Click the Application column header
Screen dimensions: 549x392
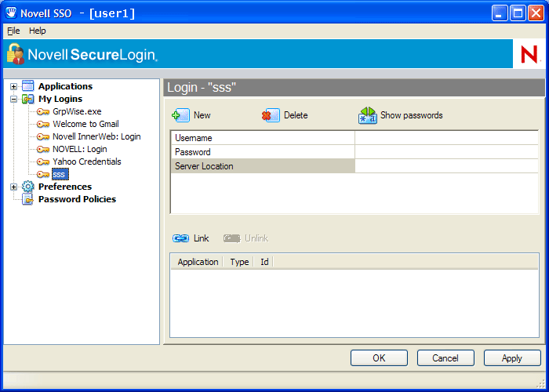[x=198, y=262]
